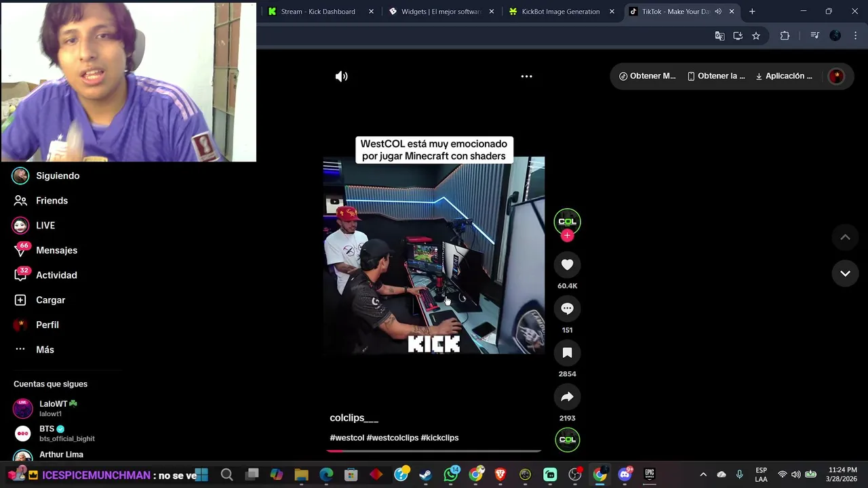
Task: Show hidden system tray icons
Action: tap(703, 474)
